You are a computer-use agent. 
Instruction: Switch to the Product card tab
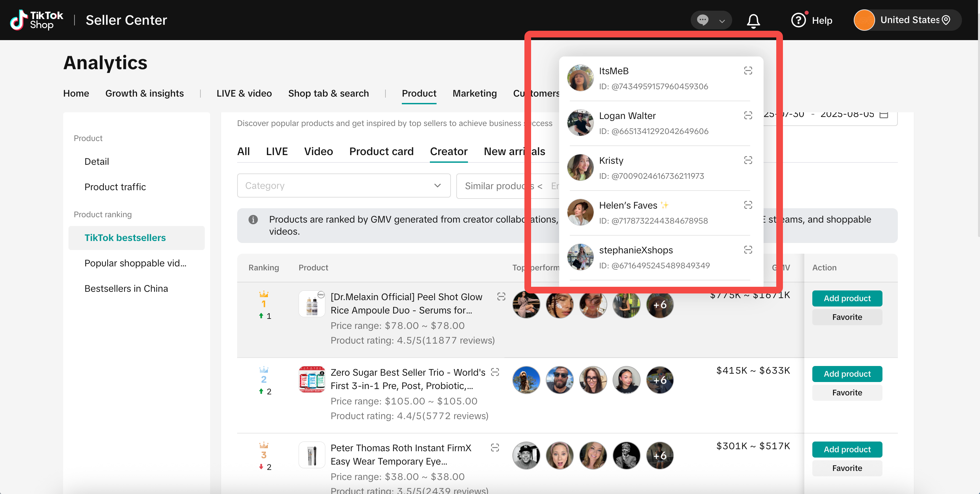(x=381, y=151)
